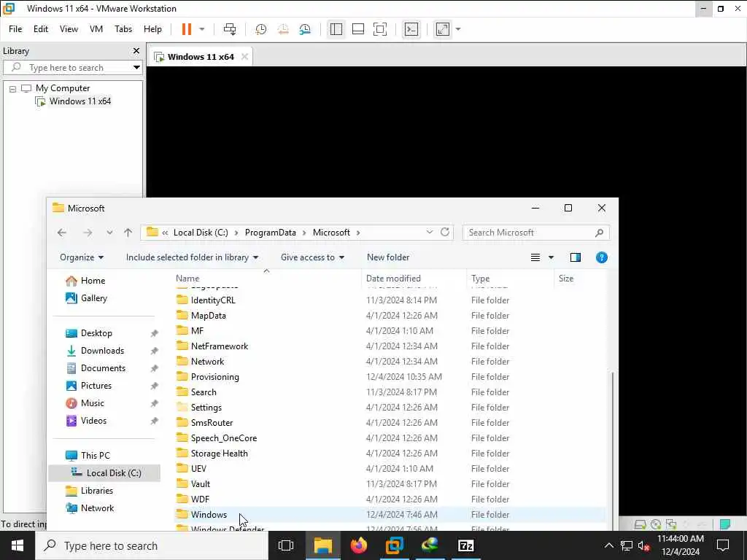Screen dimensions: 747x560
Task: Open power options dropdown beside pause
Action: point(202,29)
